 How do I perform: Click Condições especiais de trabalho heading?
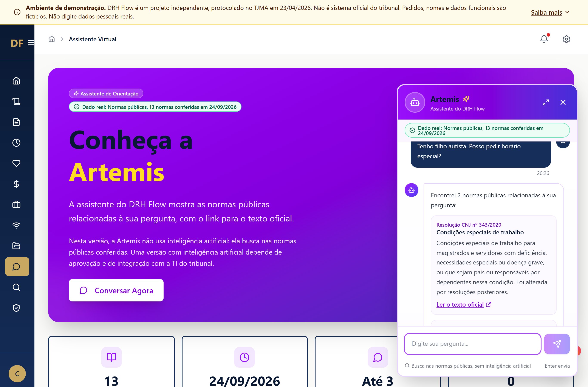point(480,232)
